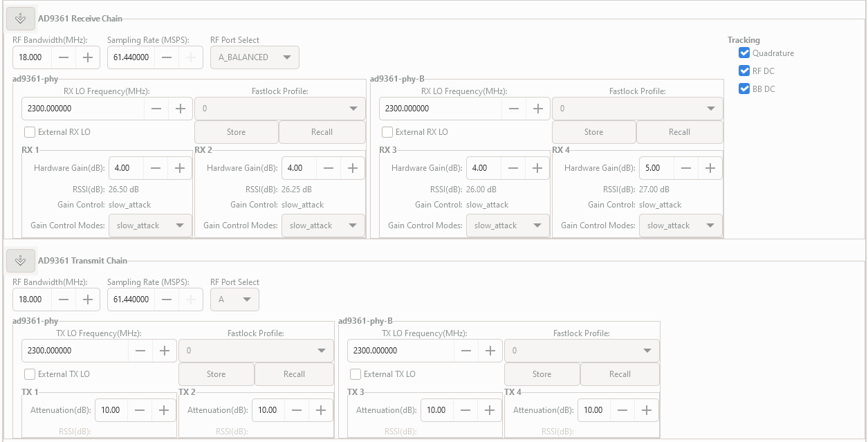Image resolution: width=868 pixels, height=442 pixels.
Task: Enable External RX LO for ad9361-phy-B
Action: [x=387, y=132]
